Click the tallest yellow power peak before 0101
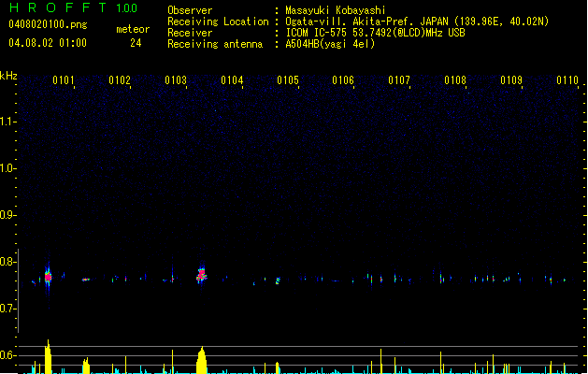 (48, 356)
